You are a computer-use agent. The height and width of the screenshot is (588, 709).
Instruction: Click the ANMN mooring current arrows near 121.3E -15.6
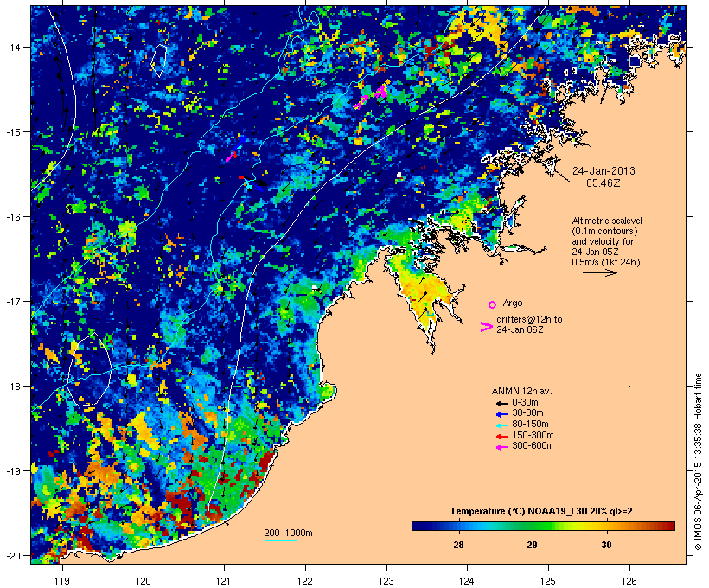[253, 182]
